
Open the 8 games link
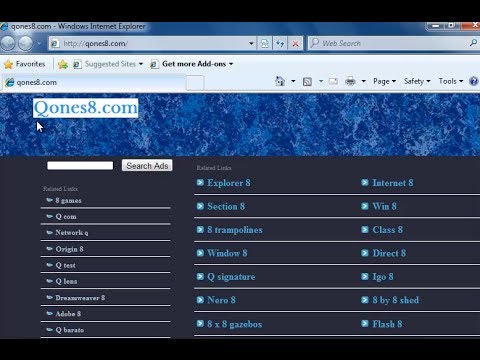68,200
